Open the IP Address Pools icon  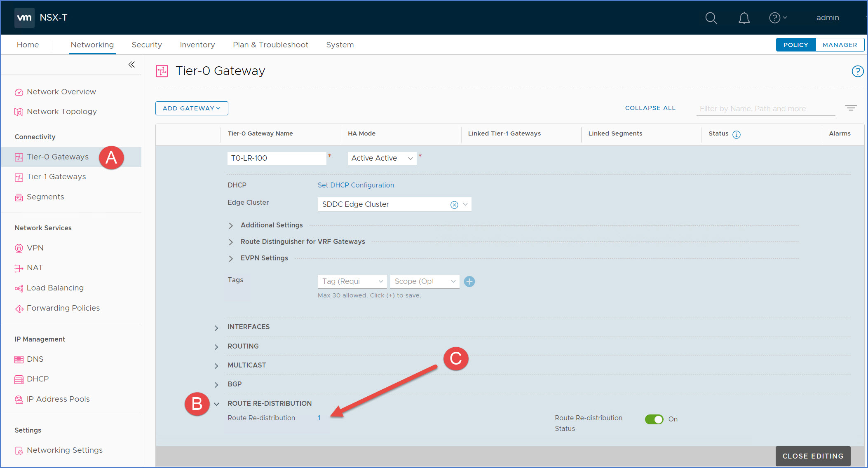click(19, 399)
